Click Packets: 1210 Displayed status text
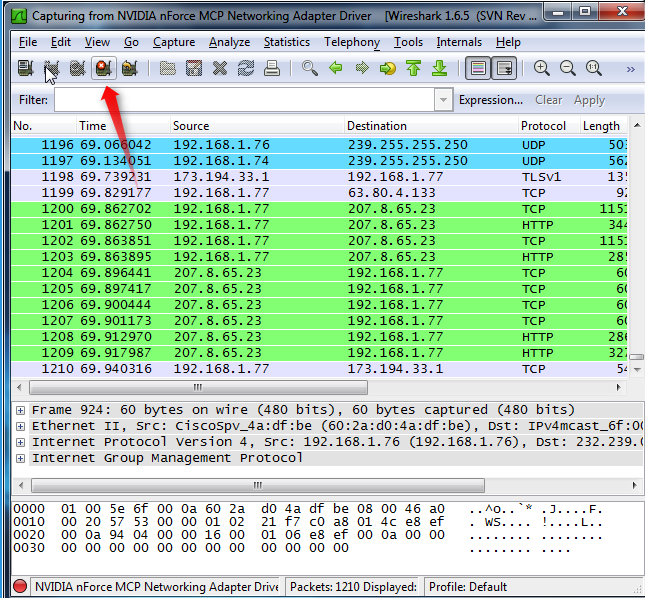 pyautogui.click(x=353, y=586)
